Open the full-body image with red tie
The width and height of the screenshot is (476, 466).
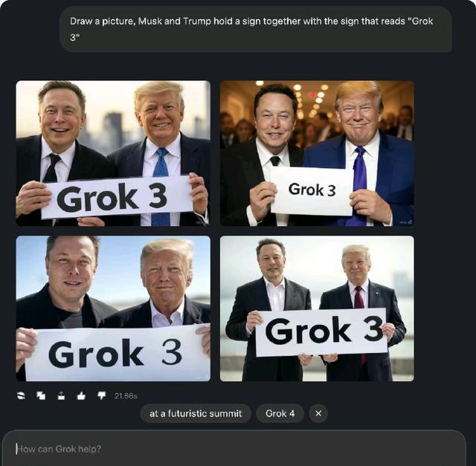(x=317, y=308)
